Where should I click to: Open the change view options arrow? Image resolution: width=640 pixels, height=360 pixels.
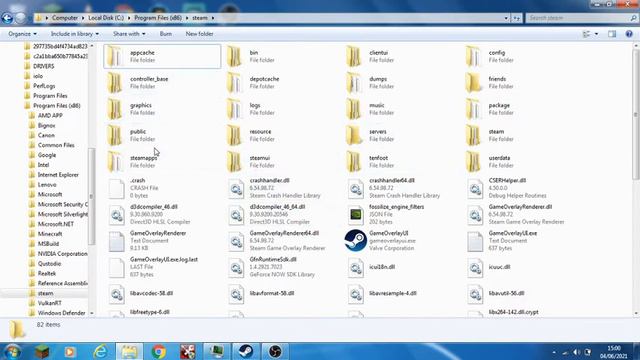596,34
